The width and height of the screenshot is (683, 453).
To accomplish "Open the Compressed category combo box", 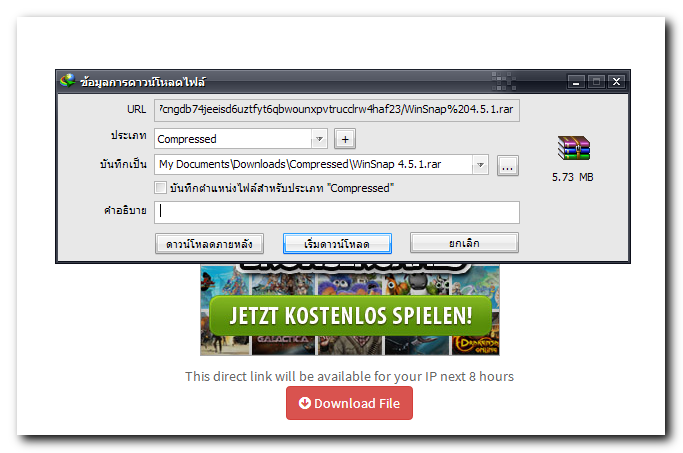I will pyautogui.click(x=241, y=139).
